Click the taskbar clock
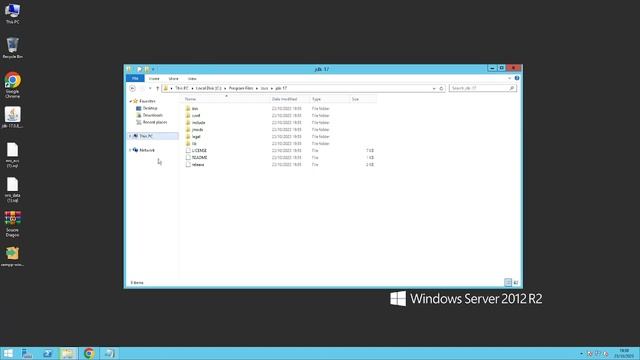The height and width of the screenshot is (360, 640). [x=624, y=353]
